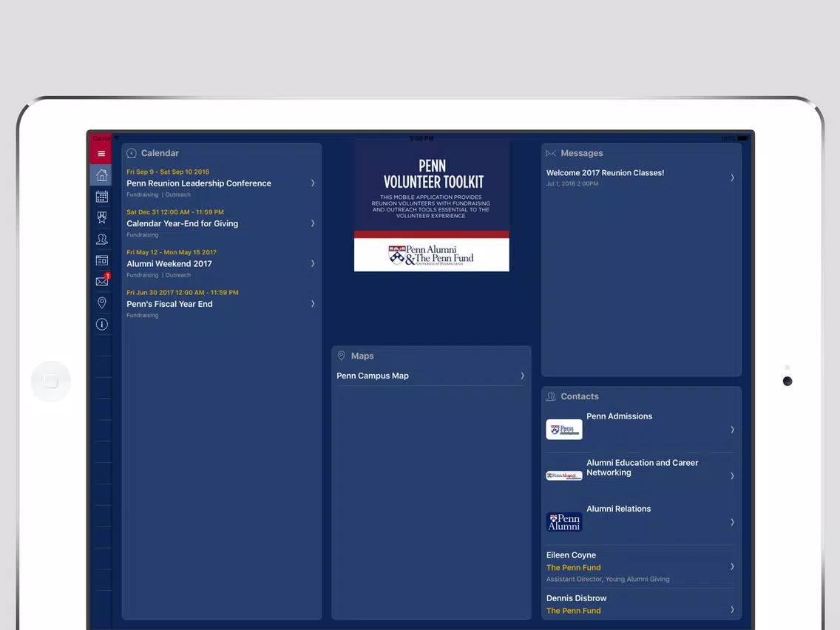Select Alumni Education and Career Networking name

tap(643, 467)
